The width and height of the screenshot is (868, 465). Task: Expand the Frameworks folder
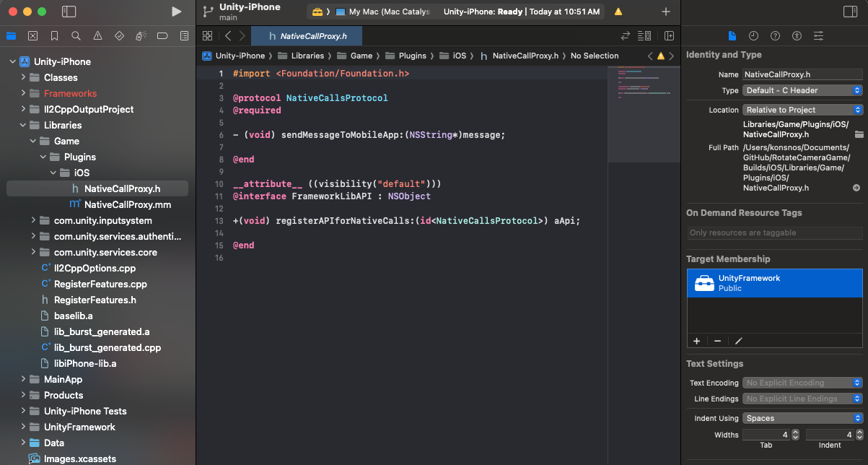[x=23, y=93]
